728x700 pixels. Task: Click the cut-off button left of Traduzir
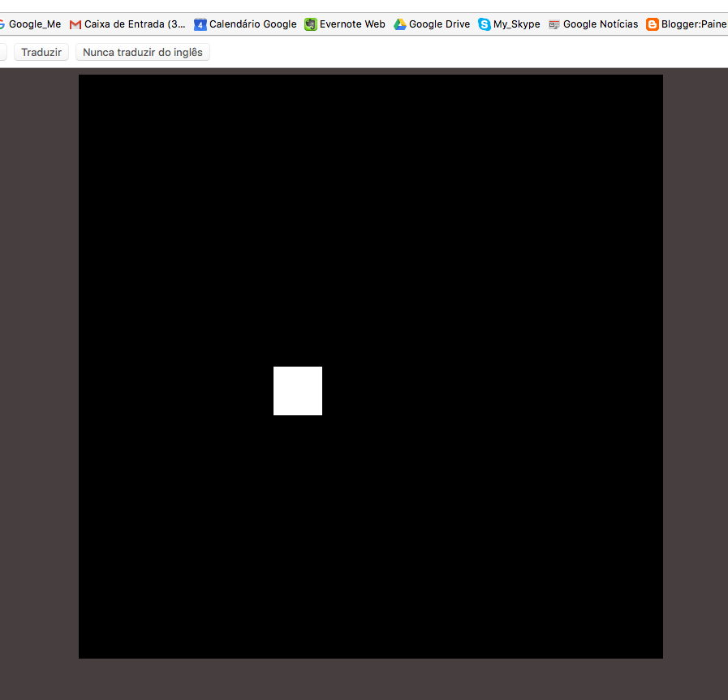3,52
